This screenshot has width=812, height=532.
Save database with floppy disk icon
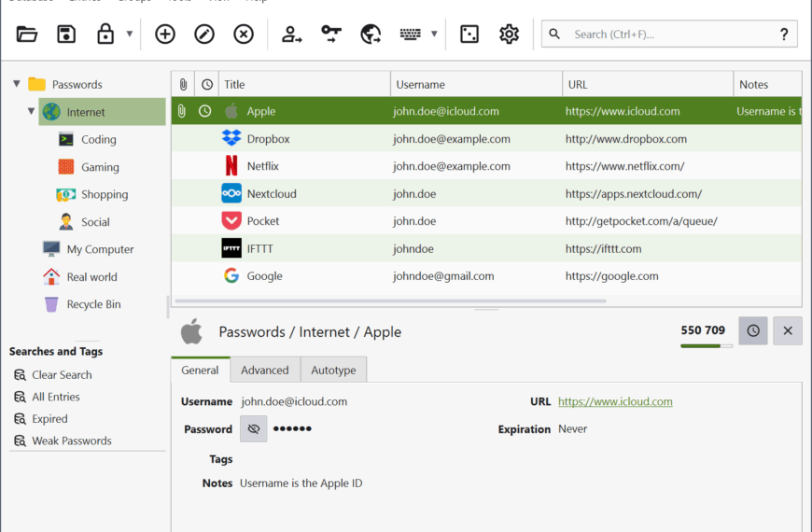point(66,35)
